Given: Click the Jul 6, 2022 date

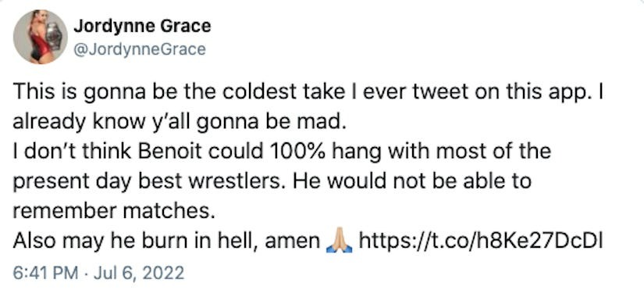Looking at the screenshot, I should 138,273.
